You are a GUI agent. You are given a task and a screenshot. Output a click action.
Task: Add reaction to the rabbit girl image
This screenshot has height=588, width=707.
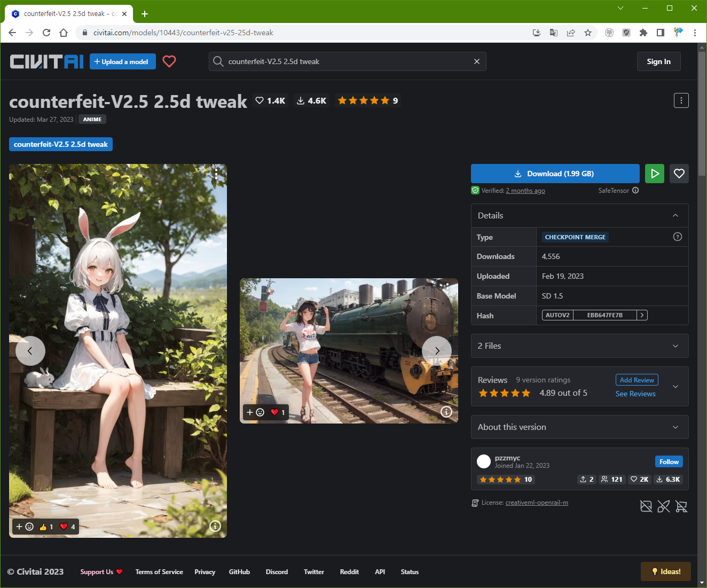click(x=25, y=527)
